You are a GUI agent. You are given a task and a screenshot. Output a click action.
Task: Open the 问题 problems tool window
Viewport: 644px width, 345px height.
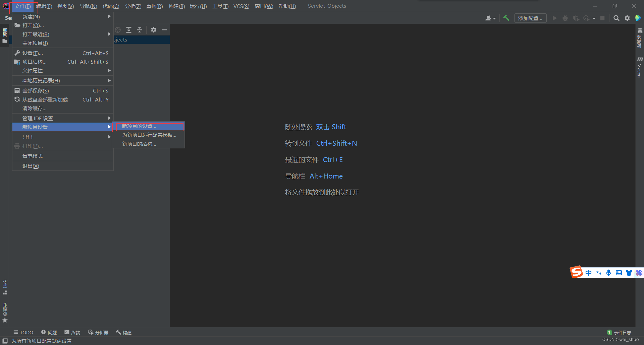point(49,332)
